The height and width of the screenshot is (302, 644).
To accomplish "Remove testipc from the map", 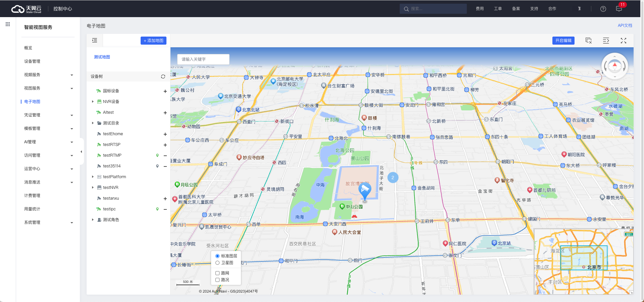I will click(165, 209).
